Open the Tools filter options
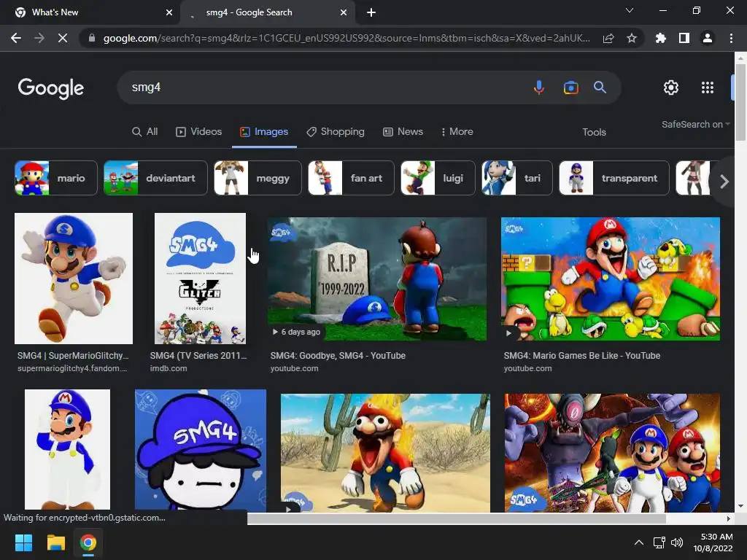The image size is (747, 560). [x=594, y=133]
